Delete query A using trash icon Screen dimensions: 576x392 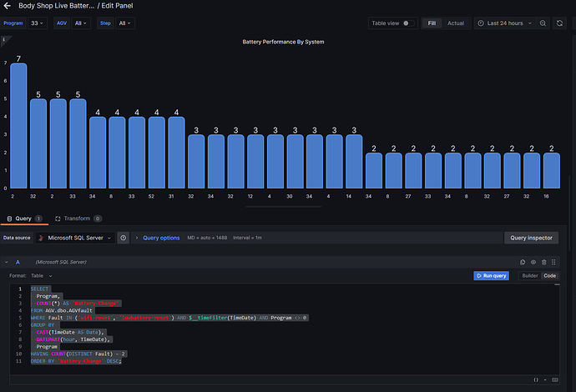coord(543,262)
